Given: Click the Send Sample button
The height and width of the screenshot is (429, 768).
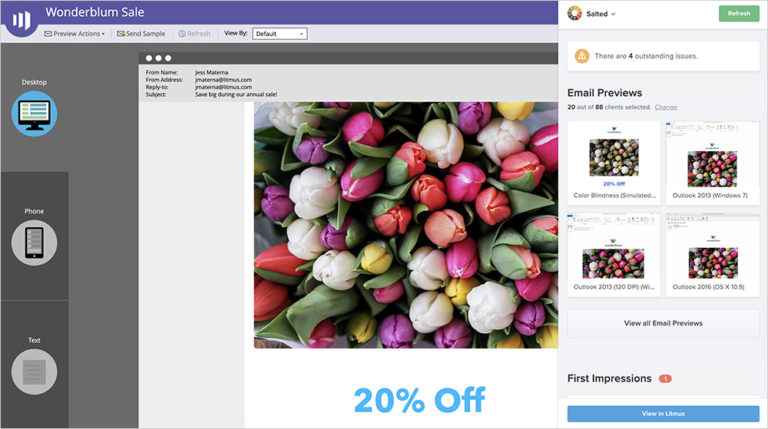Looking at the screenshot, I should pyautogui.click(x=141, y=34).
